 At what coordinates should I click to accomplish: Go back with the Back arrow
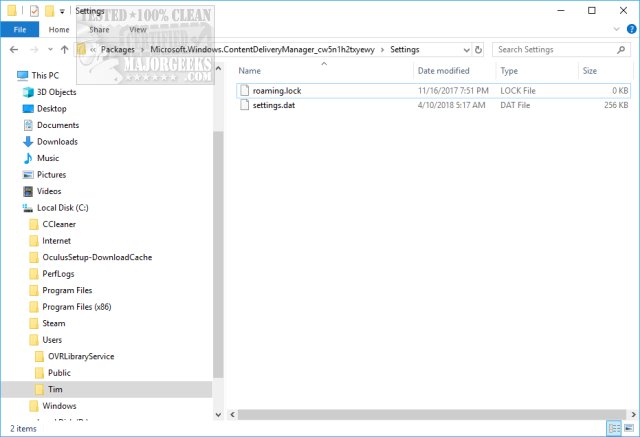pos(14,49)
